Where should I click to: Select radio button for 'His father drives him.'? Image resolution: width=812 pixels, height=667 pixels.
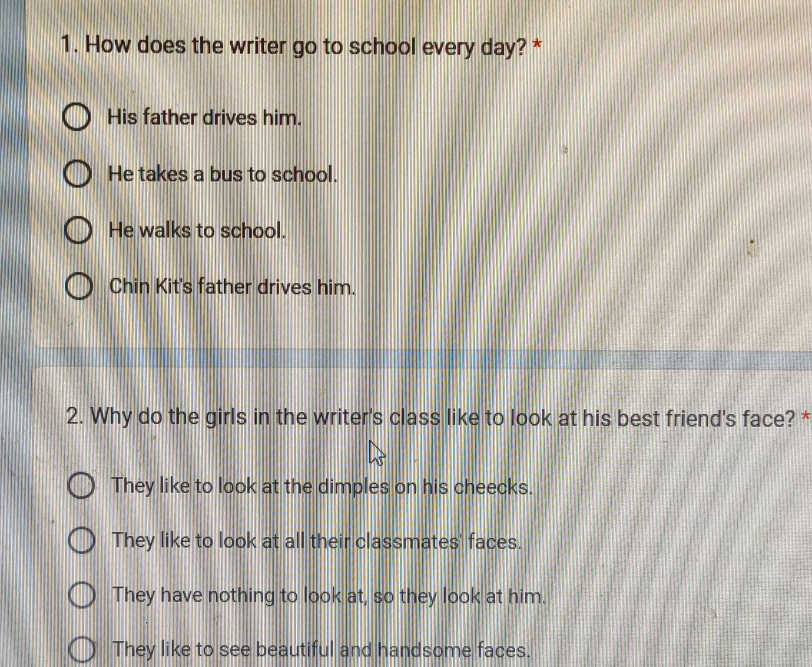coord(77,118)
